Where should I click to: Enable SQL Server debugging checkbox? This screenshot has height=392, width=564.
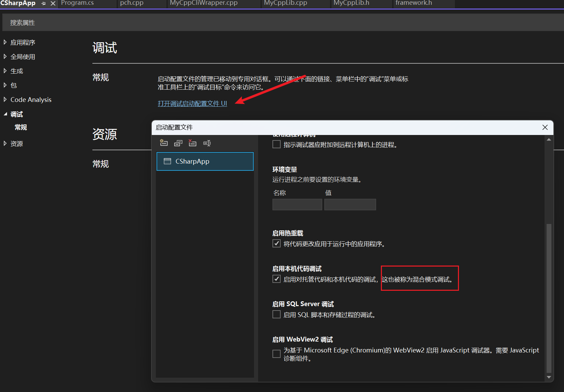tap(277, 314)
